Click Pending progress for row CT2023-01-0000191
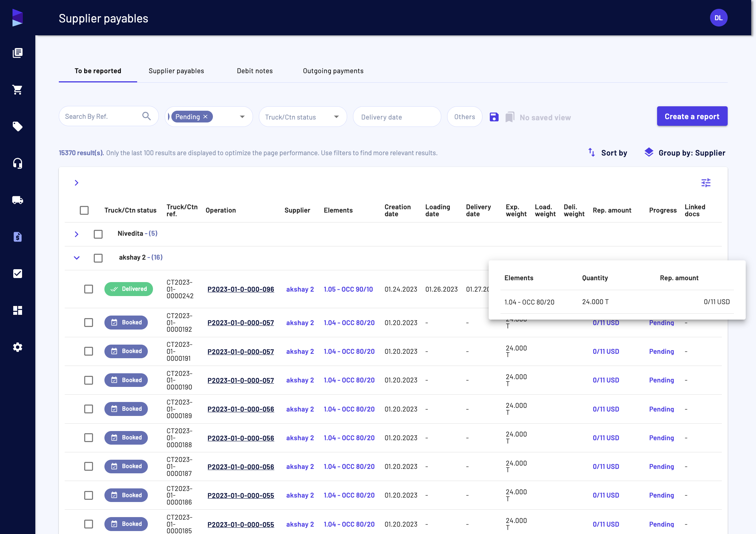Viewport: 756px width, 534px height. tap(661, 352)
